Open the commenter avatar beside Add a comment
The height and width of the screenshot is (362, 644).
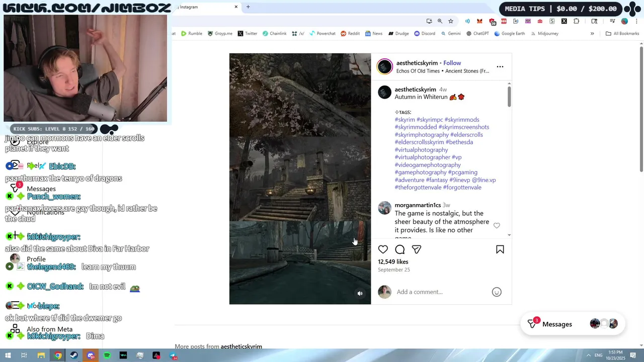pos(385,292)
